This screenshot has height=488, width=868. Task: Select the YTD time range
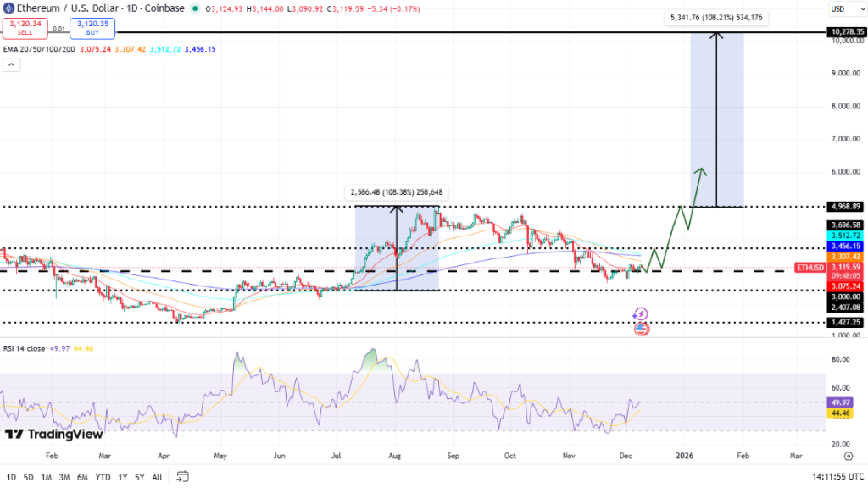(x=103, y=477)
